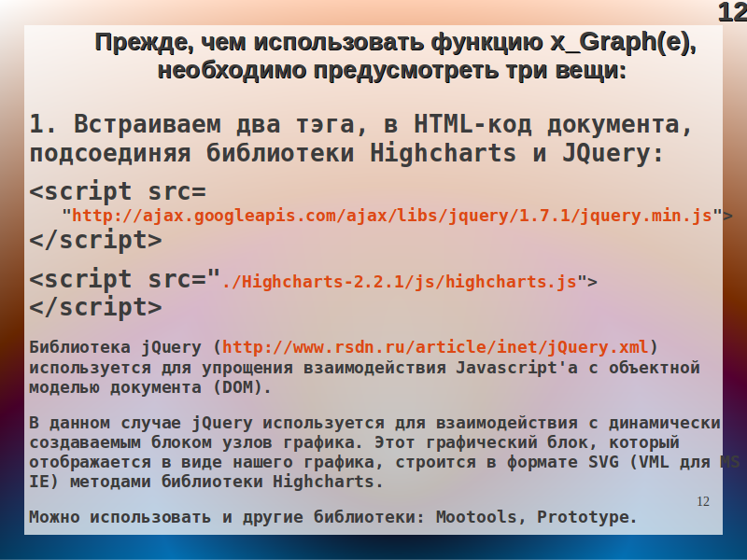Click the large bold slide number 12
The height and width of the screenshot is (560, 747).
click(732, 12)
